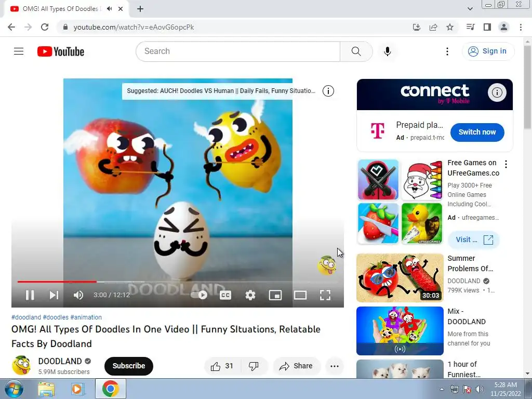Open Windows Media Player from taskbar
The height and width of the screenshot is (399, 532).
pos(78,389)
